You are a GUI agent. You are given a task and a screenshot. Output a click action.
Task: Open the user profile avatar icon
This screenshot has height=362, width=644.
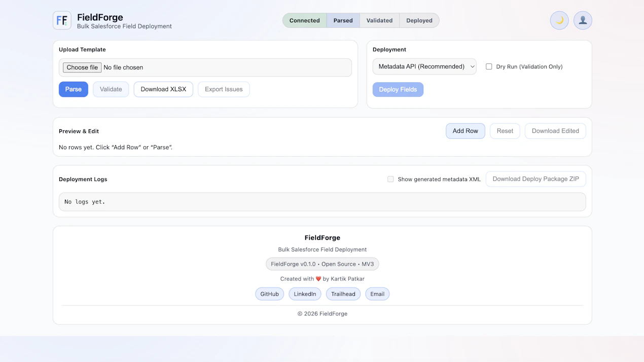click(x=583, y=20)
